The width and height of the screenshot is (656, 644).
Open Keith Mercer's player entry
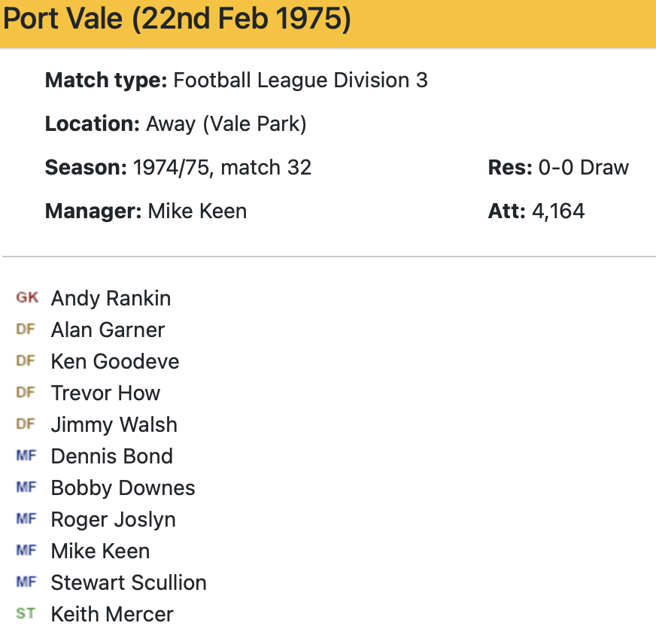(112, 615)
